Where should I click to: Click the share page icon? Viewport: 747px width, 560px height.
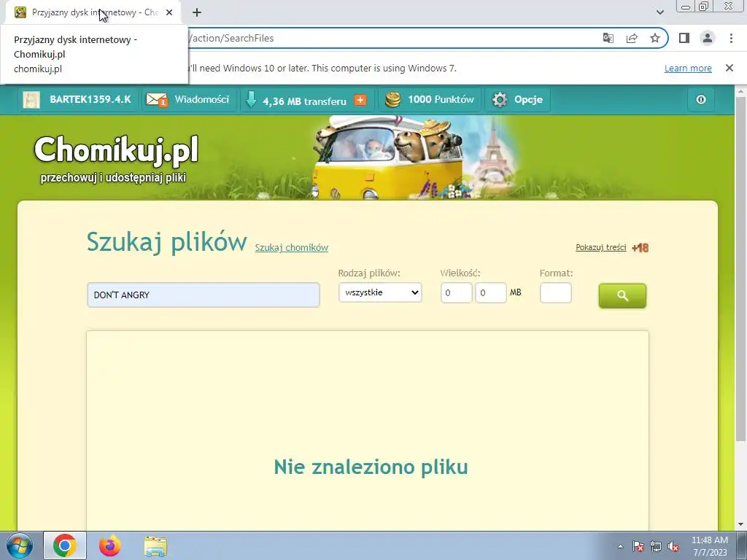click(x=632, y=38)
